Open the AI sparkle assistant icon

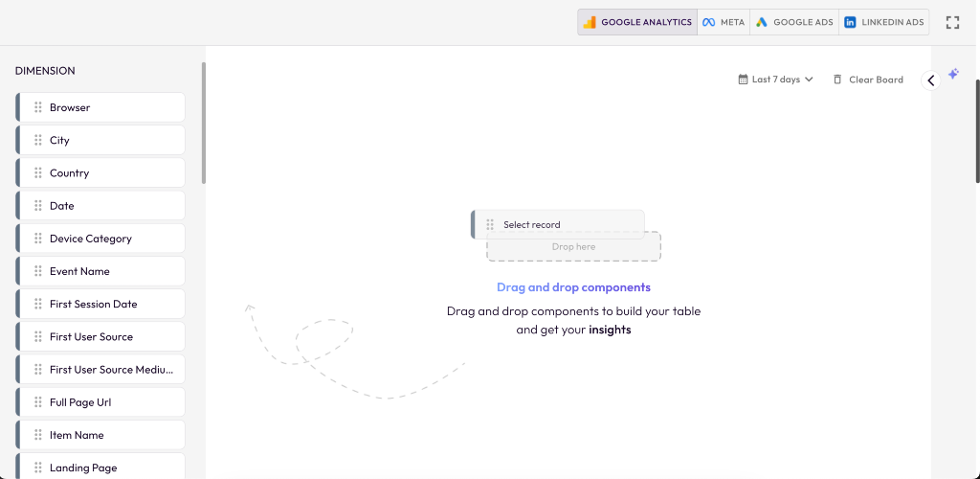click(953, 74)
